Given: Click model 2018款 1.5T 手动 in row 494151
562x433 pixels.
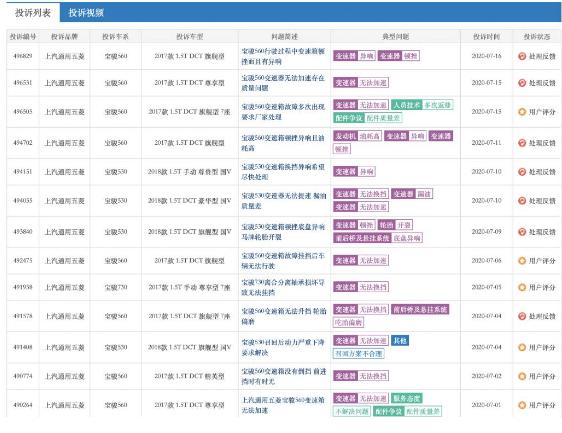Looking at the screenshot, I should pyautogui.click(x=190, y=172).
